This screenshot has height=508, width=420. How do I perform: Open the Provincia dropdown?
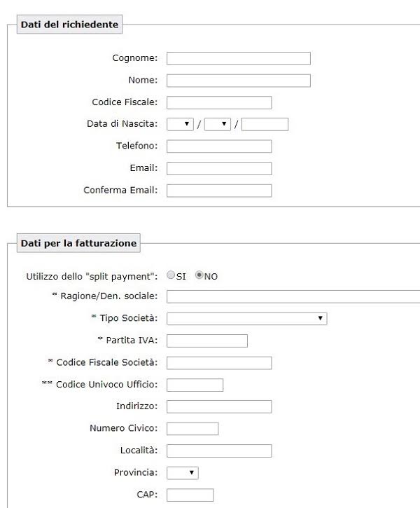pyautogui.click(x=182, y=473)
